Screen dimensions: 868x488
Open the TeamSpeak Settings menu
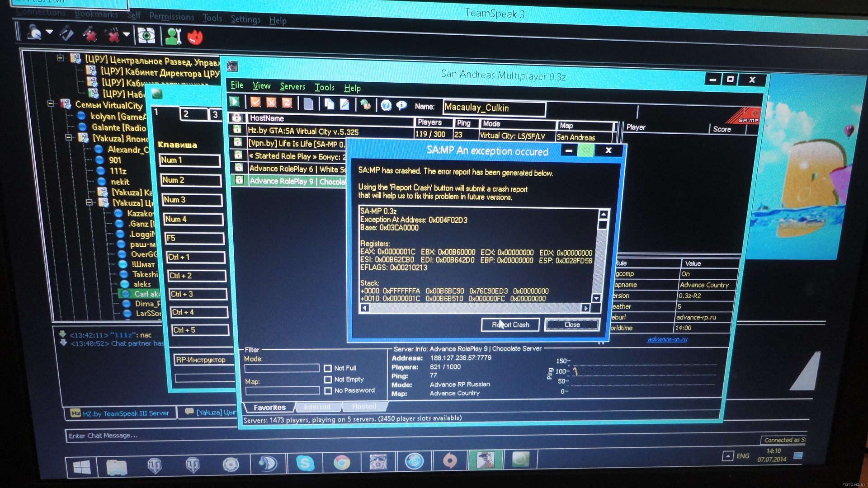pyautogui.click(x=245, y=19)
